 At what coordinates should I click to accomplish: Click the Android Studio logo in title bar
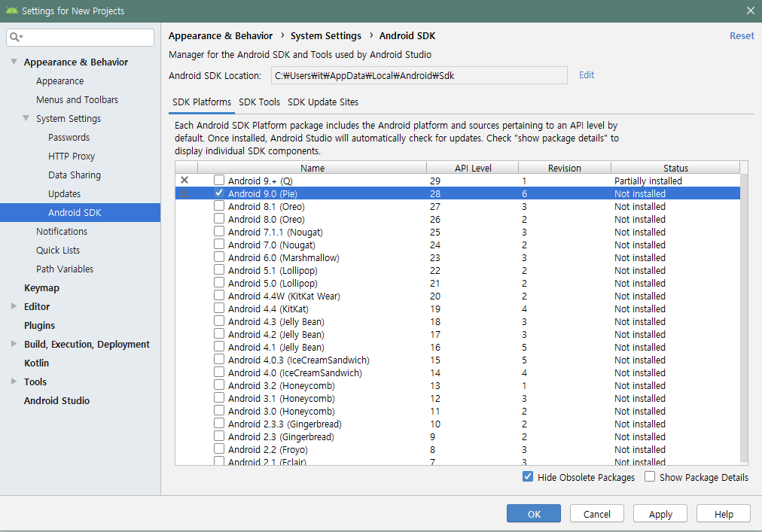11,11
